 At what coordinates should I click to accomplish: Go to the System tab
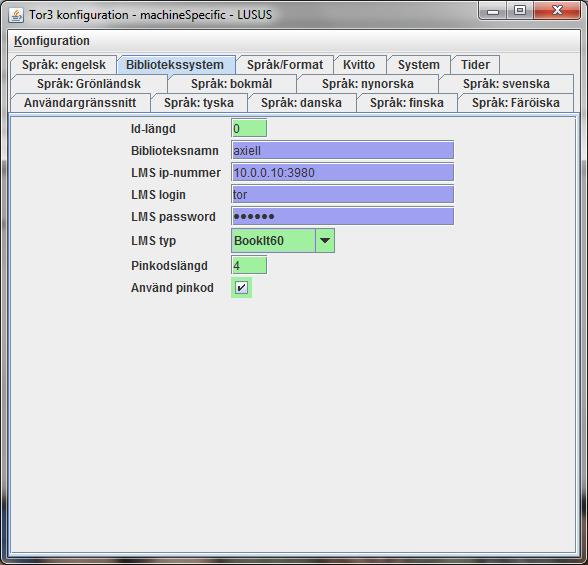click(418, 64)
